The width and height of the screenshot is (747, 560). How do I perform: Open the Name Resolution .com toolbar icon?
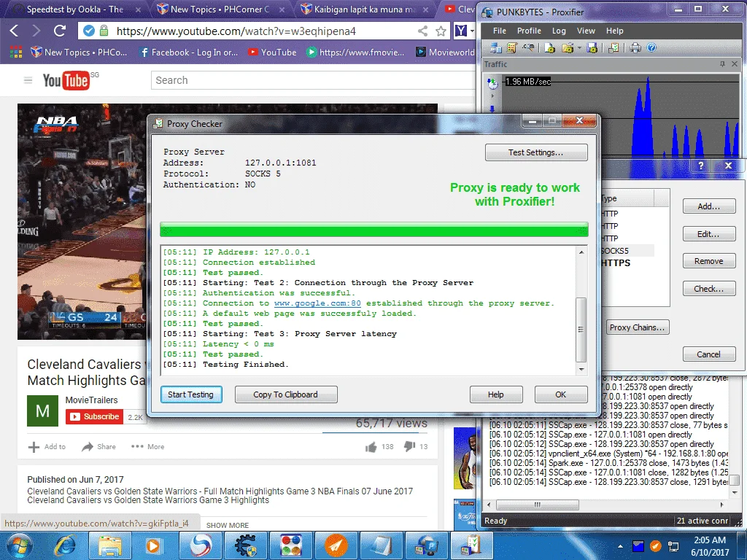tap(528, 47)
